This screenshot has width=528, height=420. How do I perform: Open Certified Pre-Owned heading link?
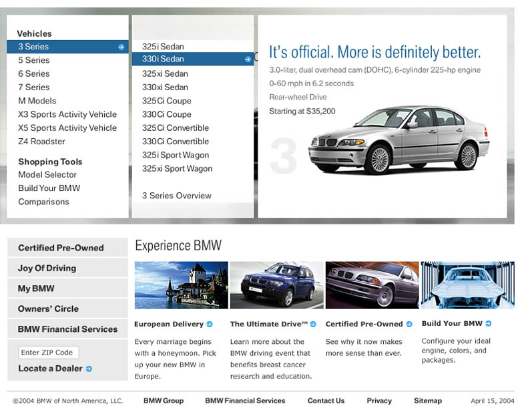pos(364,324)
